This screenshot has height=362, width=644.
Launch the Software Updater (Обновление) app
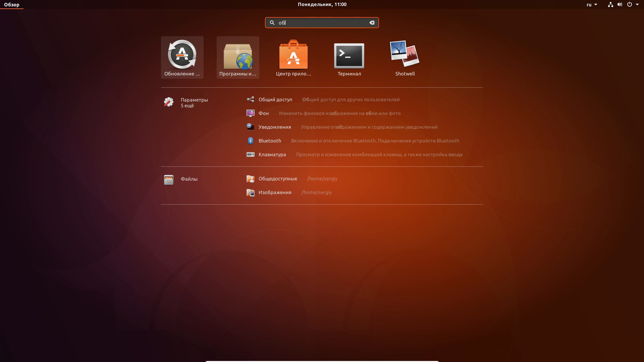click(182, 57)
